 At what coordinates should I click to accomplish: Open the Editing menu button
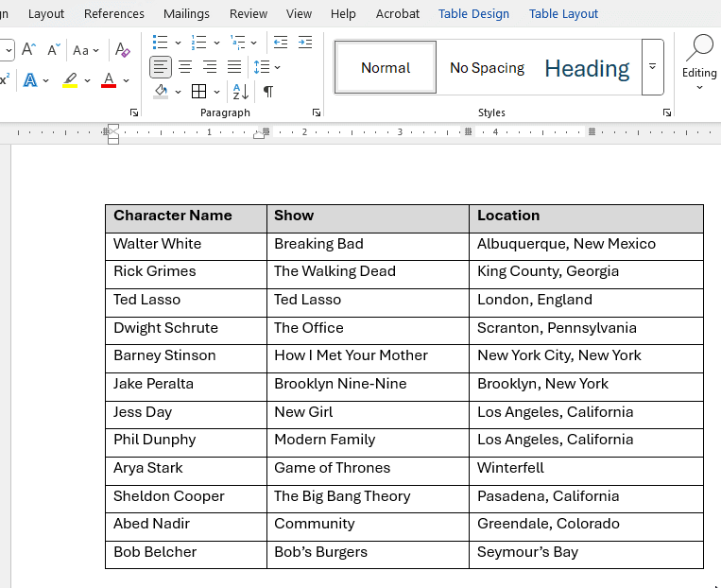(x=699, y=61)
